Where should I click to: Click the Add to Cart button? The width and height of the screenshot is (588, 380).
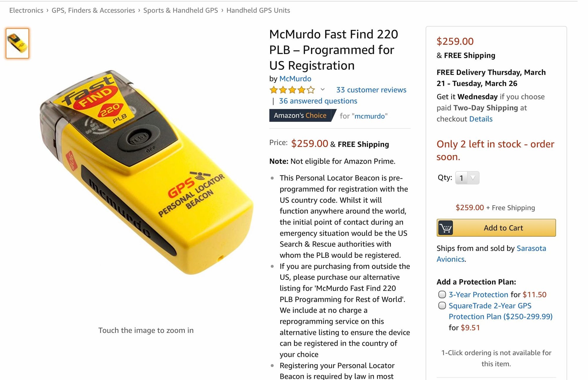click(x=496, y=228)
